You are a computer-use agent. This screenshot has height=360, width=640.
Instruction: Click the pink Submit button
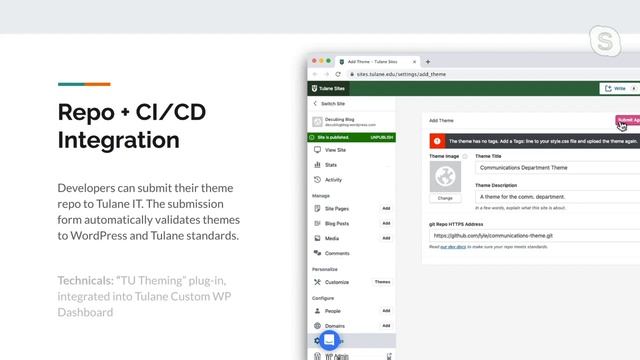tap(628, 120)
